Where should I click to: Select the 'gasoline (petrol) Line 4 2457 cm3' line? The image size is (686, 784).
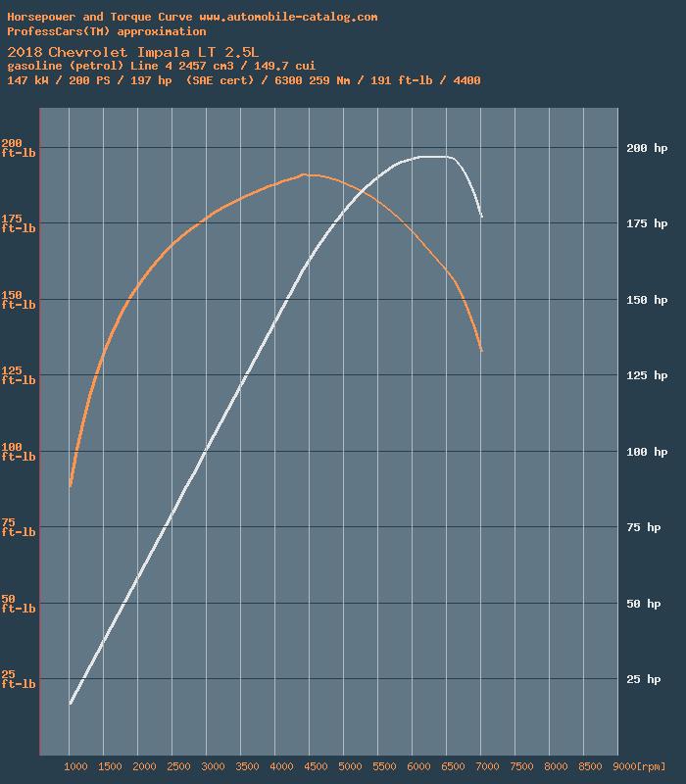pos(161,66)
